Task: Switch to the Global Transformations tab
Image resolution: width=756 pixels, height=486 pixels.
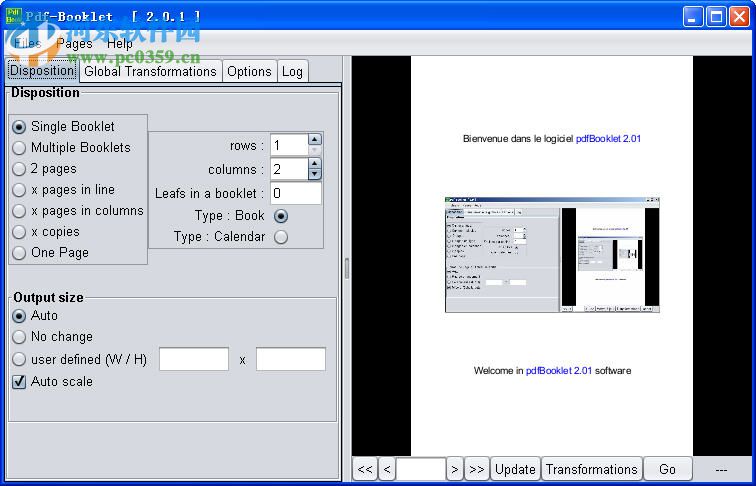Action: pos(150,72)
